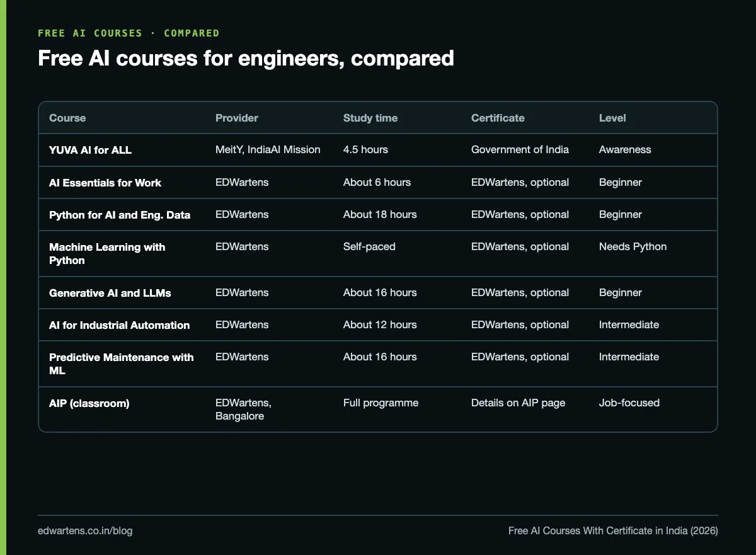Click the 'About 18 hours' study time cell
The height and width of the screenshot is (555, 756).
point(380,214)
